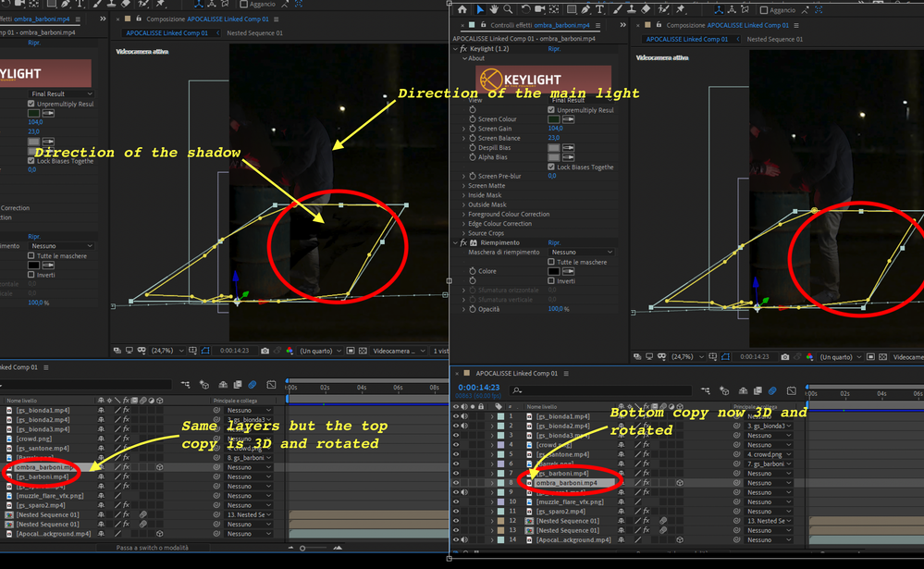Viewport: 924px width, 569px height.
Task: Open Controlli effetti panel menu in right window
Action: (x=598, y=25)
